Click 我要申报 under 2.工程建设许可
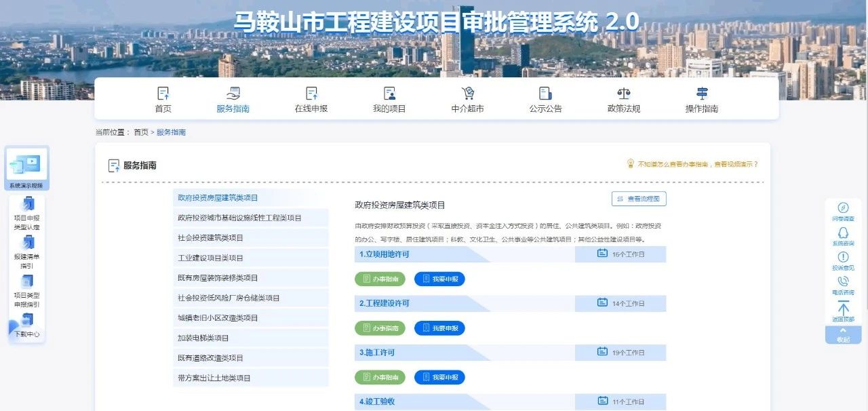868x411 pixels. tap(439, 328)
